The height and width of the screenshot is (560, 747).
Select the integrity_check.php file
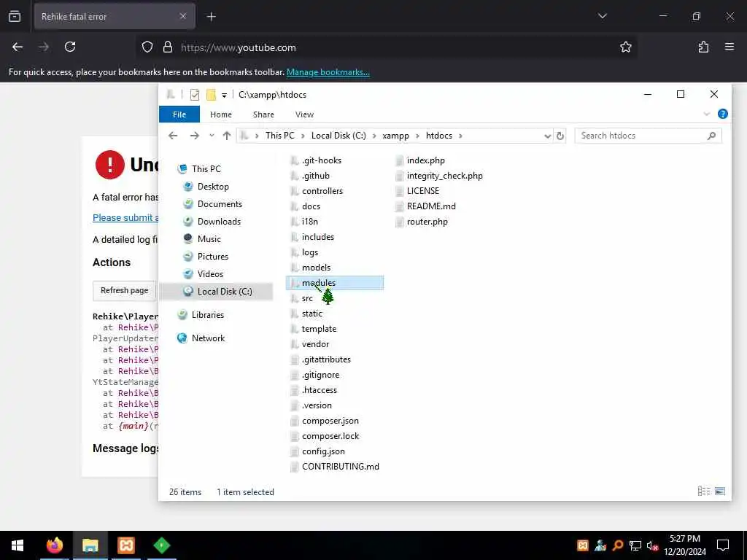(x=444, y=176)
